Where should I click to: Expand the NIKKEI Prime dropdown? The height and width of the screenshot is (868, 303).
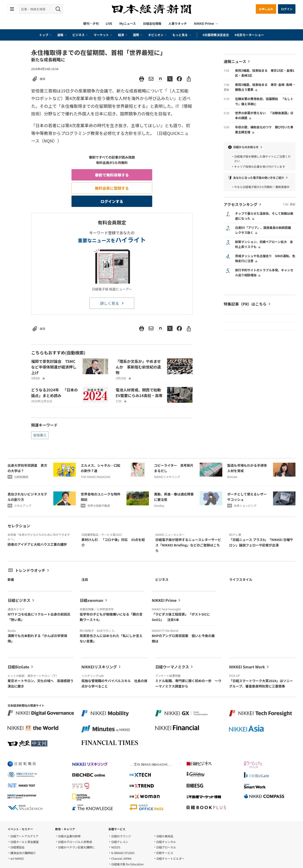tap(206, 24)
